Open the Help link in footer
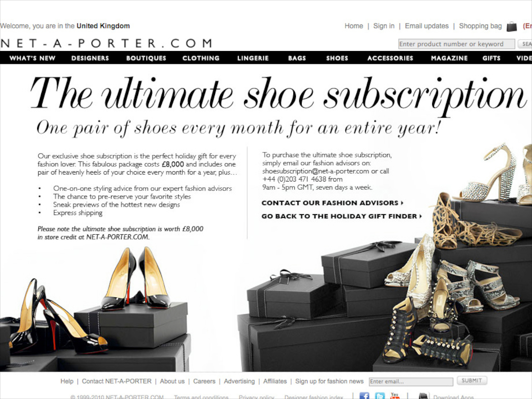Viewport: 532px width, 399px height. pyautogui.click(x=67, y=381)
